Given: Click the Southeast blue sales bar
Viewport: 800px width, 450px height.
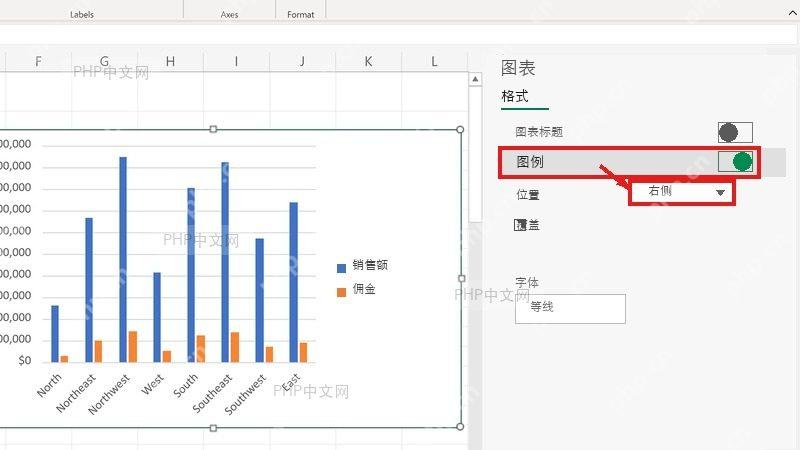Looking at the screenshot, I should (x=225, y=262).
